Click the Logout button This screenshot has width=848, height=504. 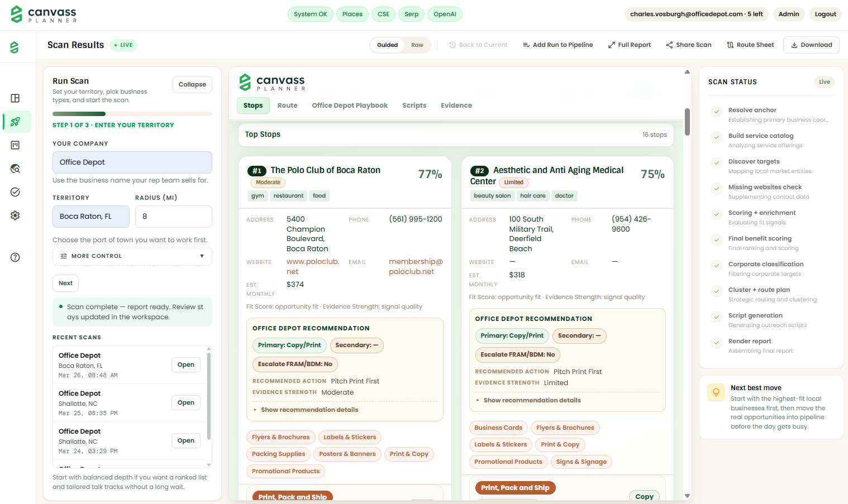(825, 15)
